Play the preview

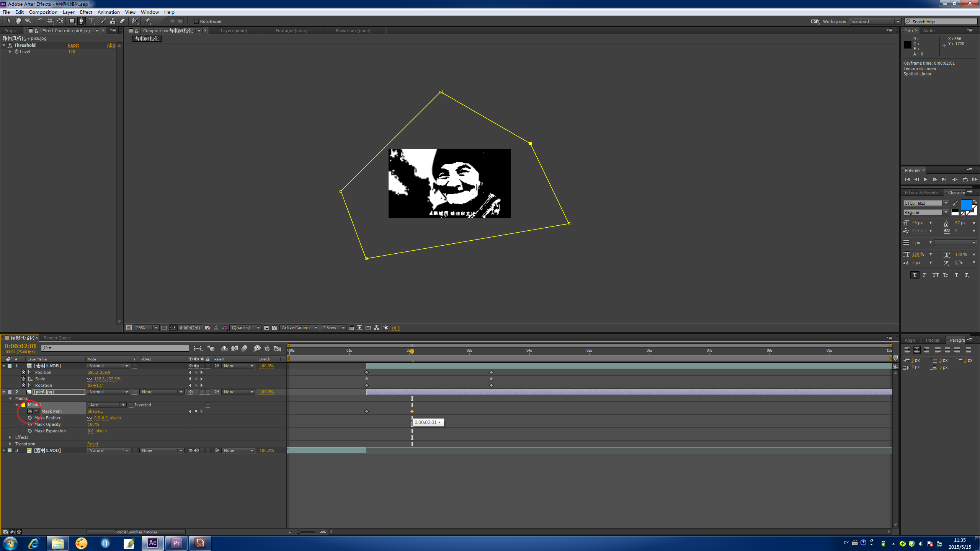click(x=925, y=179)
